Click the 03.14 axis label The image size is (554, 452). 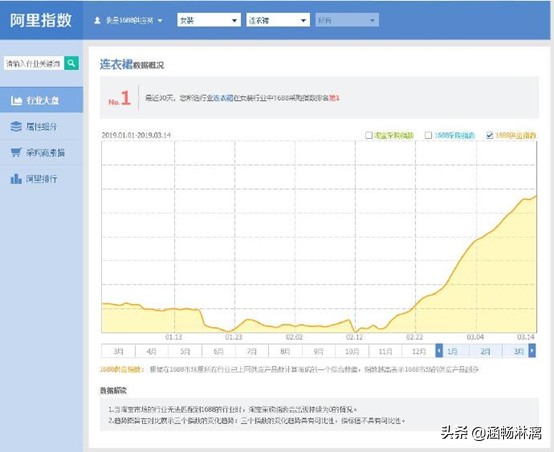click(526, 337)
